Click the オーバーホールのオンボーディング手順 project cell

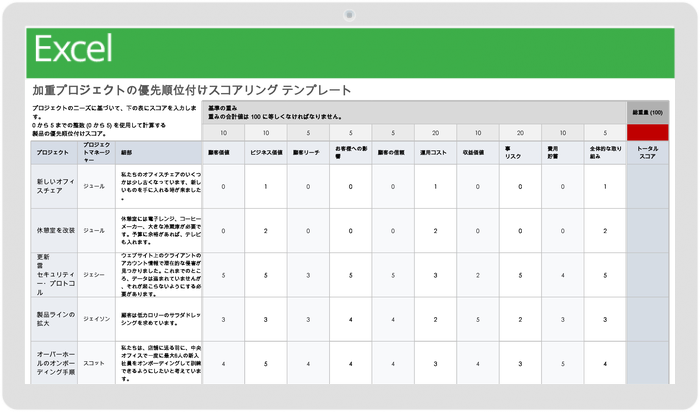[x=52, y=363]
